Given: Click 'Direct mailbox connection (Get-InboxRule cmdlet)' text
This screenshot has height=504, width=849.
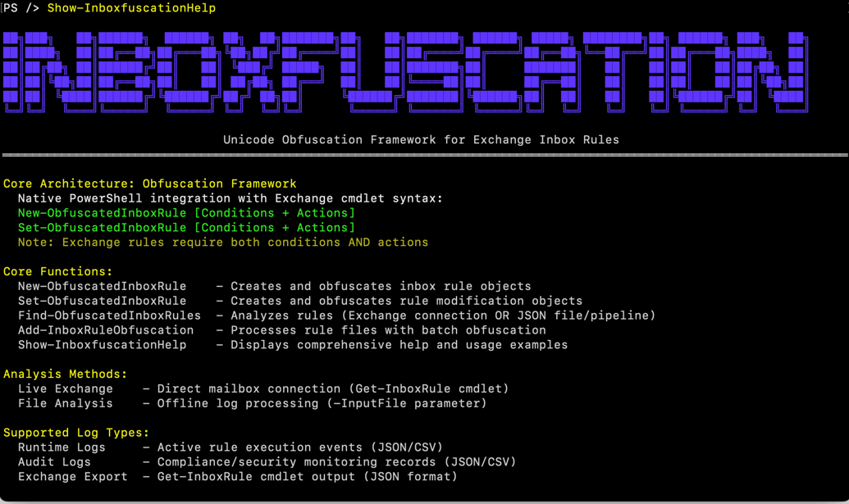Looking at the screenshot, I should (x=333, y=388).
